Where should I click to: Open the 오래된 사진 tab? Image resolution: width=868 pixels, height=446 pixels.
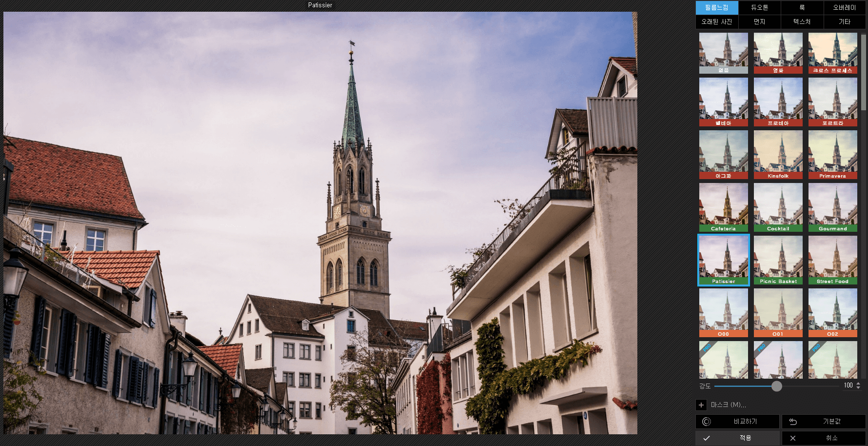[716, 22]
